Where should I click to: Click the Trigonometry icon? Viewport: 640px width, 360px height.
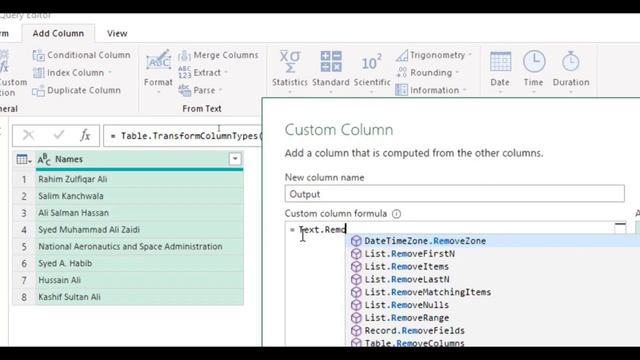(402, 55)
